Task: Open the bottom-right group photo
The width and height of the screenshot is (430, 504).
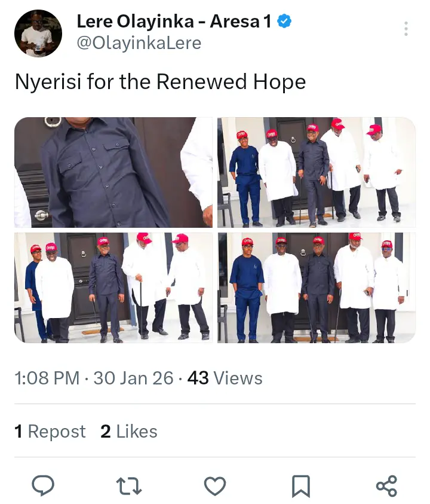Action: [317, 288]
